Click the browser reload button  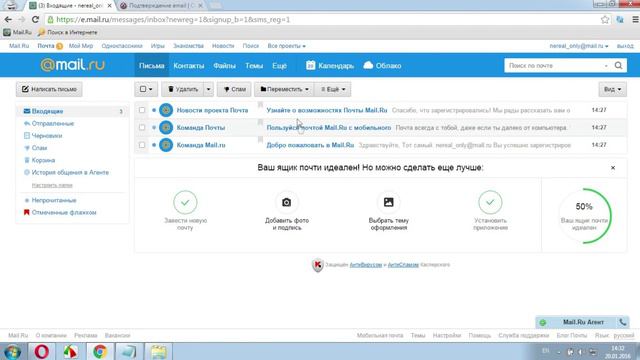pyautogui.click(x=36, y=19)
